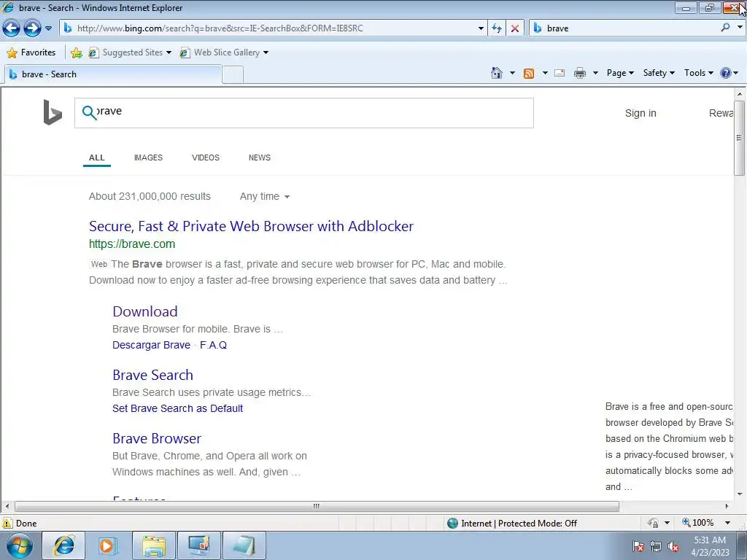Click the Read Mail envelope icon
This screenshot has height=560, width=747.
click(560, 73)
